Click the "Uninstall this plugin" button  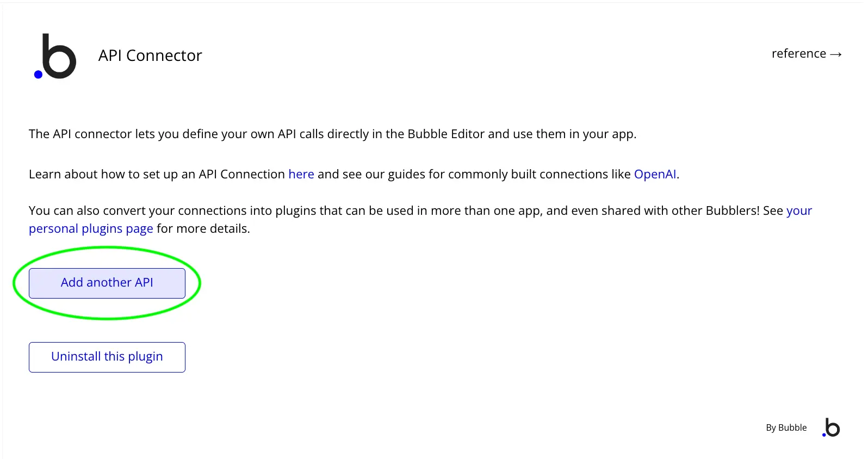coord(107,357)
